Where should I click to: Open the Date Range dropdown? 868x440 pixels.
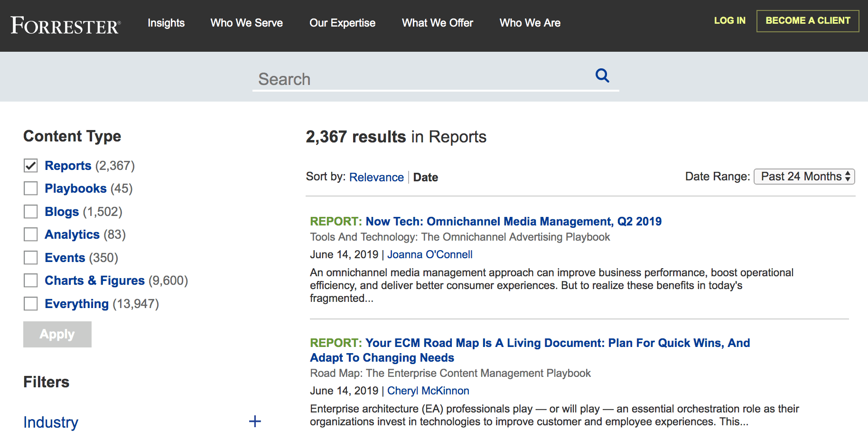point(804,177)
